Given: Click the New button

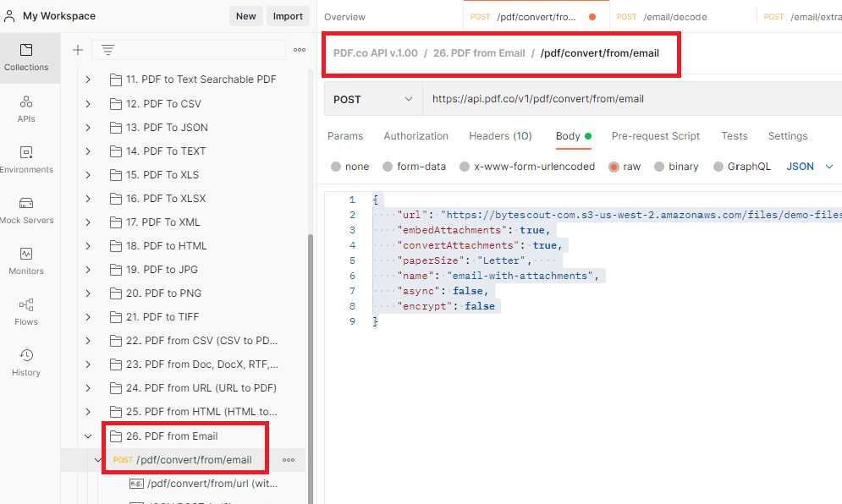Looking at the screenshot, I should tap(245, 16).
